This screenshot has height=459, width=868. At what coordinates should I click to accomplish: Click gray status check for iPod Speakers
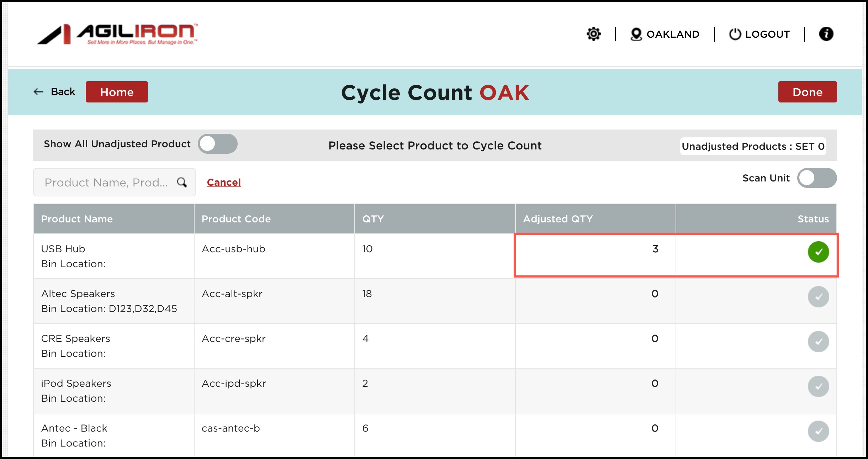point(818,386)
